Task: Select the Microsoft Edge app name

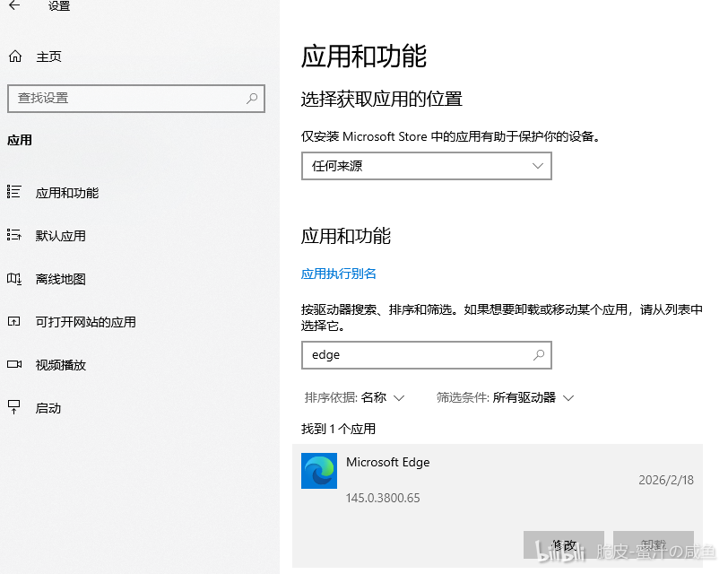Action: click(388, 462)
